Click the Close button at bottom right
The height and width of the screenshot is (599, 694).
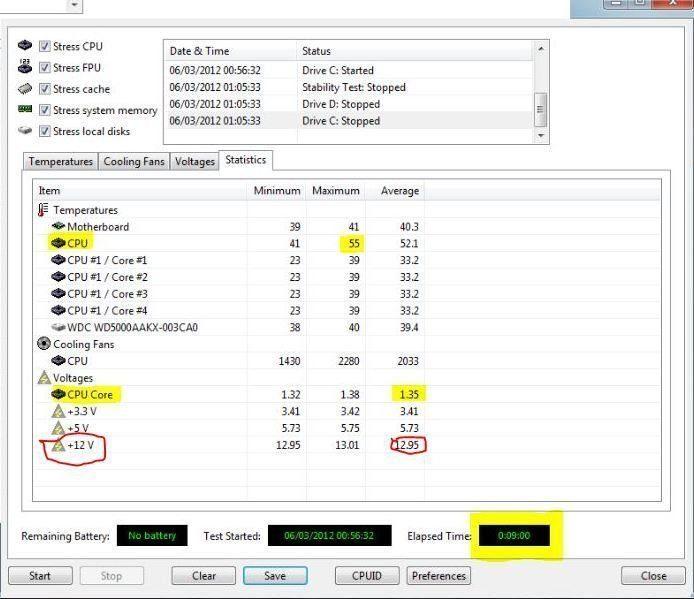[653, 576]
